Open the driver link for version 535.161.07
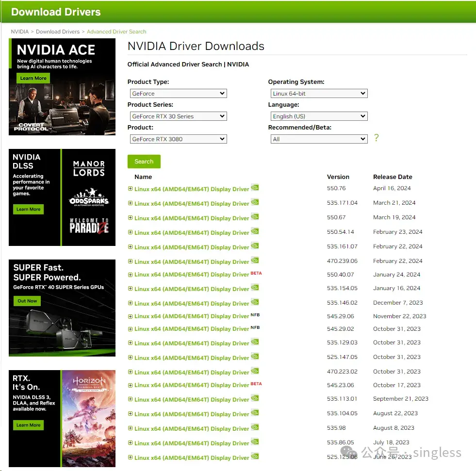Screen dimensions: 476x471 (192, 247)
